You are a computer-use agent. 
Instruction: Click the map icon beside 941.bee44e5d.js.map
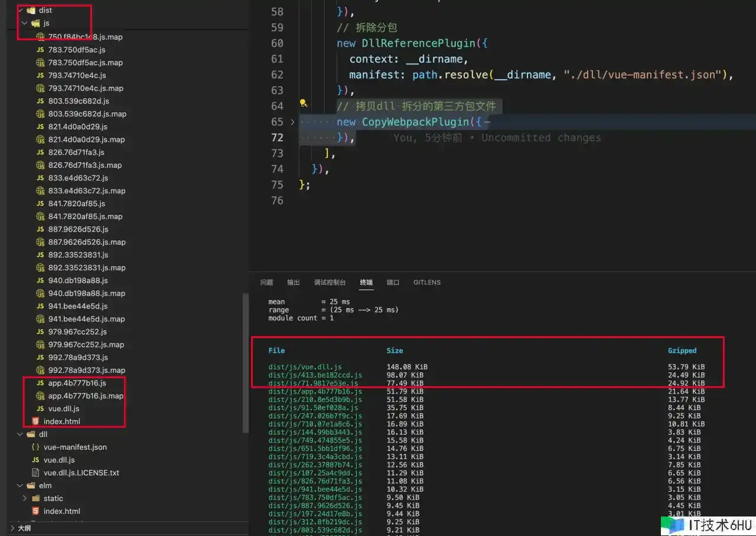(x=40, y=319)
